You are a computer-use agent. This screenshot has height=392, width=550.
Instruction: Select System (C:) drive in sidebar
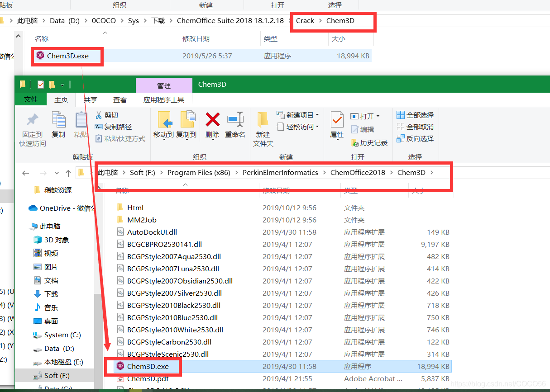pyautogui.click(x=57, y=335)
